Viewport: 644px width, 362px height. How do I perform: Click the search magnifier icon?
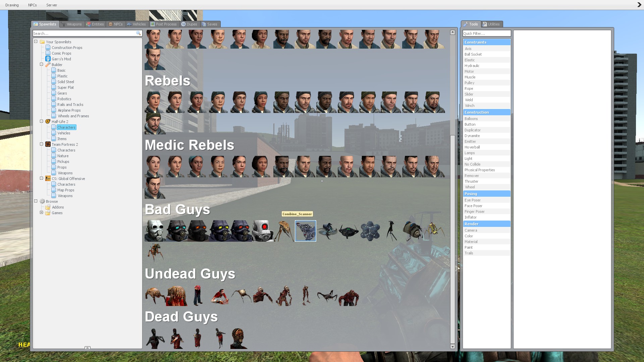tap(138, 33)
